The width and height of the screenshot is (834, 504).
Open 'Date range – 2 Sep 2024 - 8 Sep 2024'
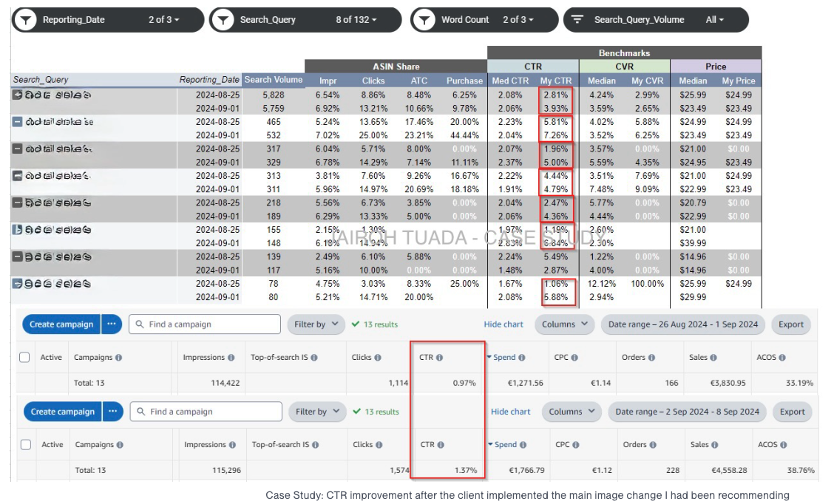point(687,412)
